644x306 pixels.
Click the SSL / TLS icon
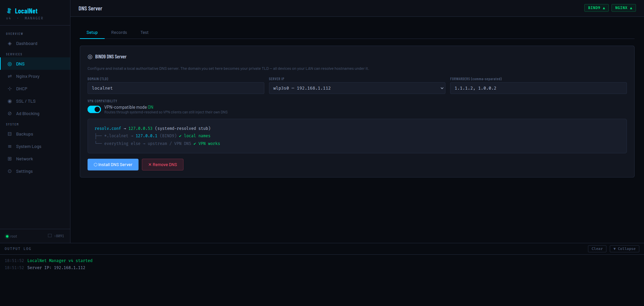click(10, 101)
